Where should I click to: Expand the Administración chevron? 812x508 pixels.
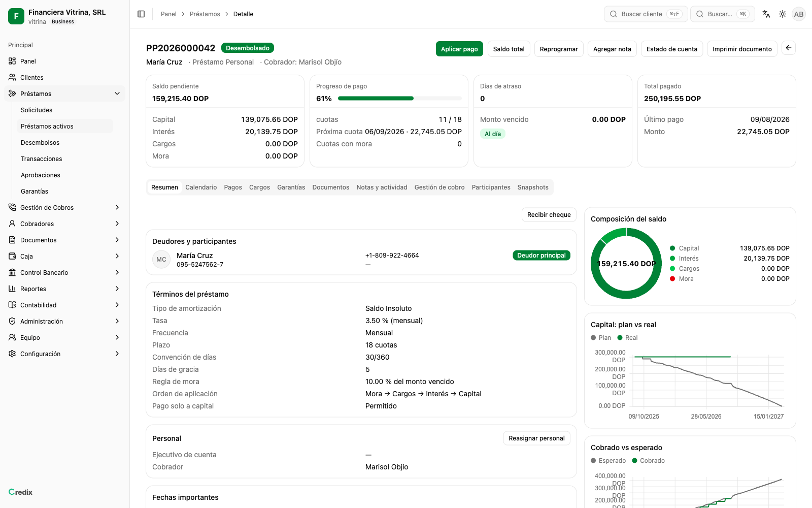(x=117, y=321)
